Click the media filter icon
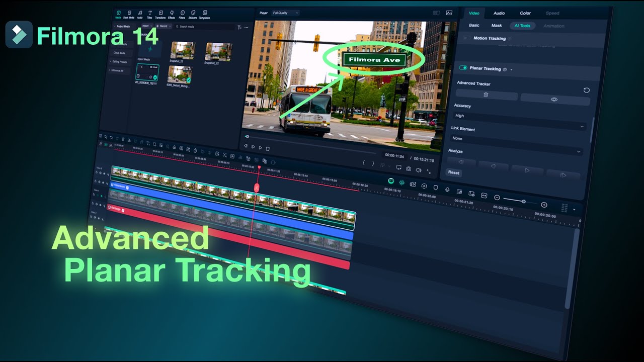The width and height of the screenshot is (644, 362). pyautogui.click(x=239, y=27)
